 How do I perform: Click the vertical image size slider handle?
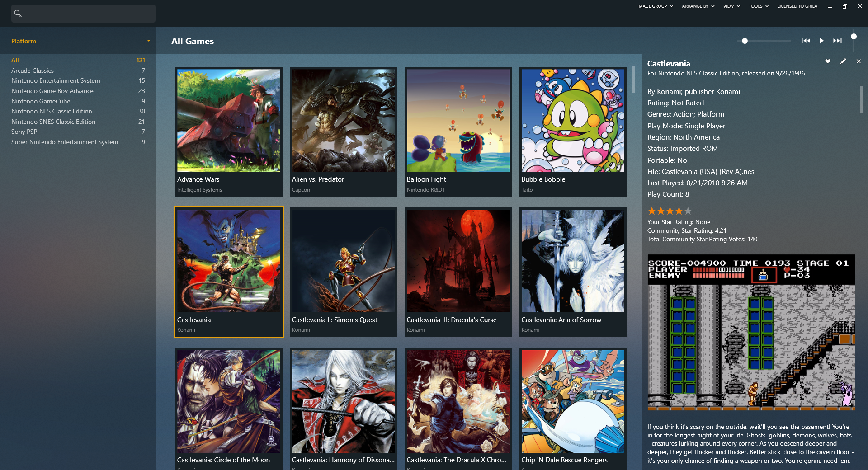(x=854, y=37)
